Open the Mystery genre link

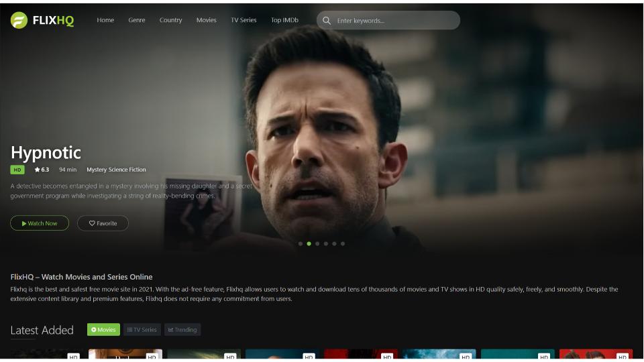coord(97,170)
